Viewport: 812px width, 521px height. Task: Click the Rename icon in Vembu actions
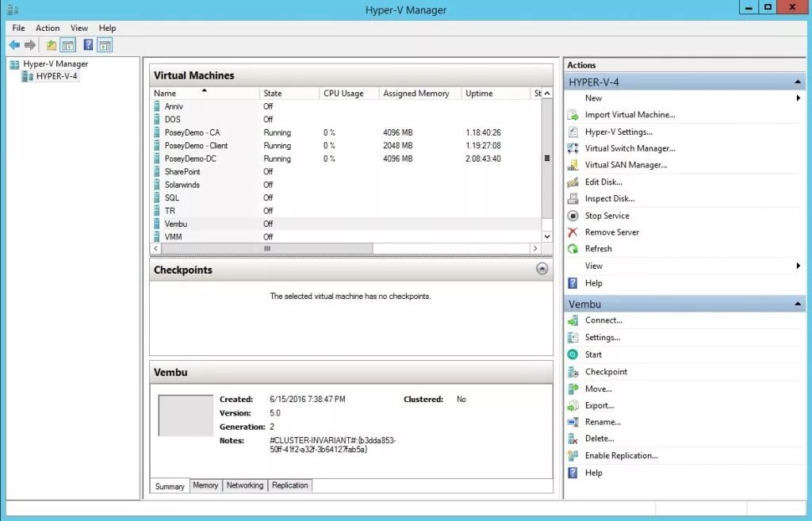[x=573, y=422]
